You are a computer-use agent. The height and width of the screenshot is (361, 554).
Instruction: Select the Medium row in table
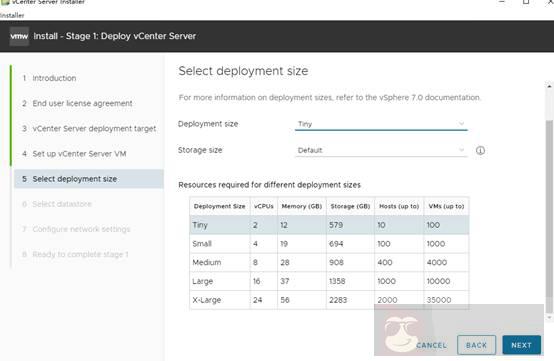click(x=329, y=262)
